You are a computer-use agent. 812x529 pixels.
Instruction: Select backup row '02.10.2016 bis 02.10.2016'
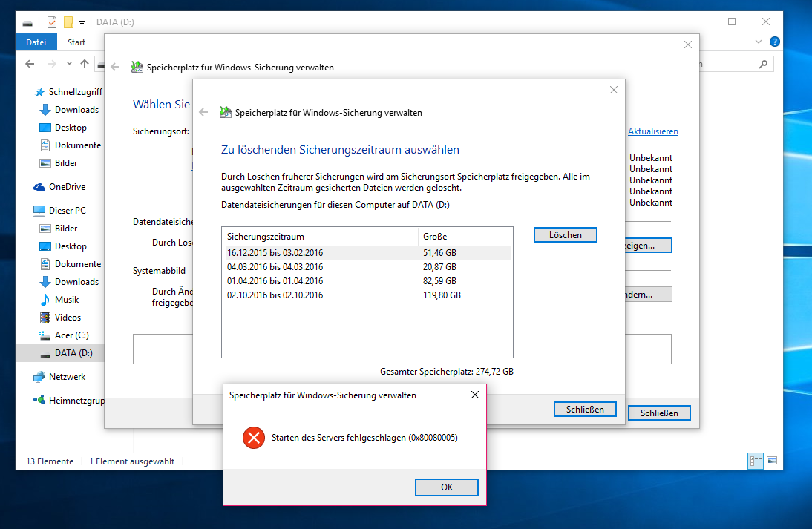coord(367,295)
